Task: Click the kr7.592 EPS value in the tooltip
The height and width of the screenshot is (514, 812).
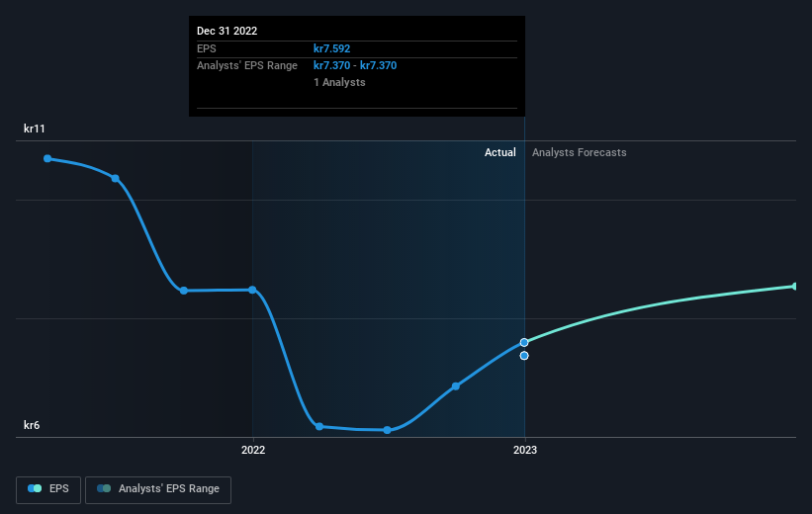Action: click(331, 48)
